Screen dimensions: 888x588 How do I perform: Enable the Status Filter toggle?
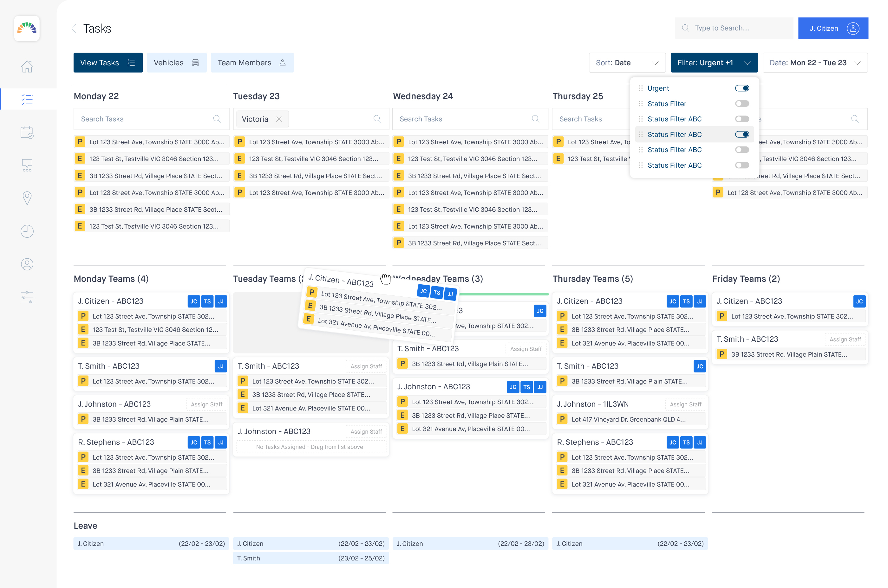pos(742,104)
